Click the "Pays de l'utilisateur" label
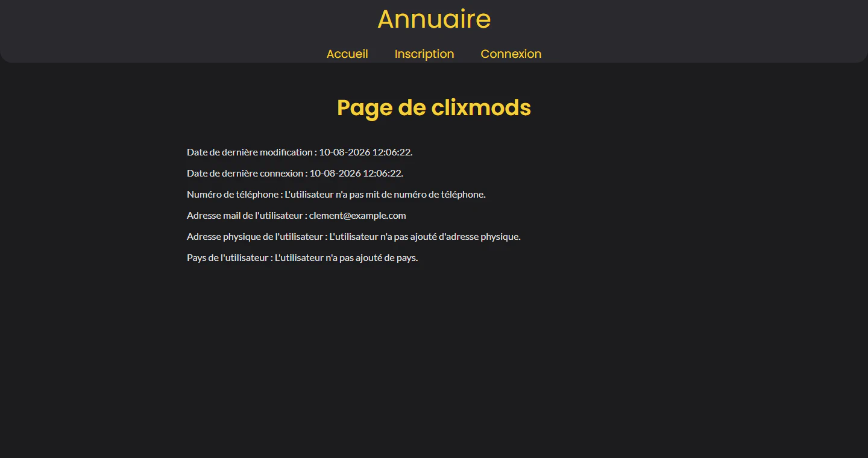868x458 pixels. (228, 257)
